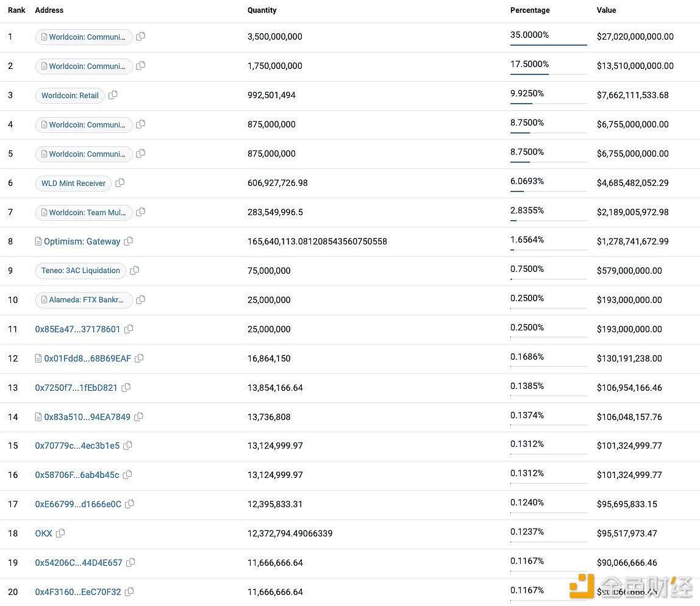Copy address 0x4F3160...EeC70F32

[129, 592]
